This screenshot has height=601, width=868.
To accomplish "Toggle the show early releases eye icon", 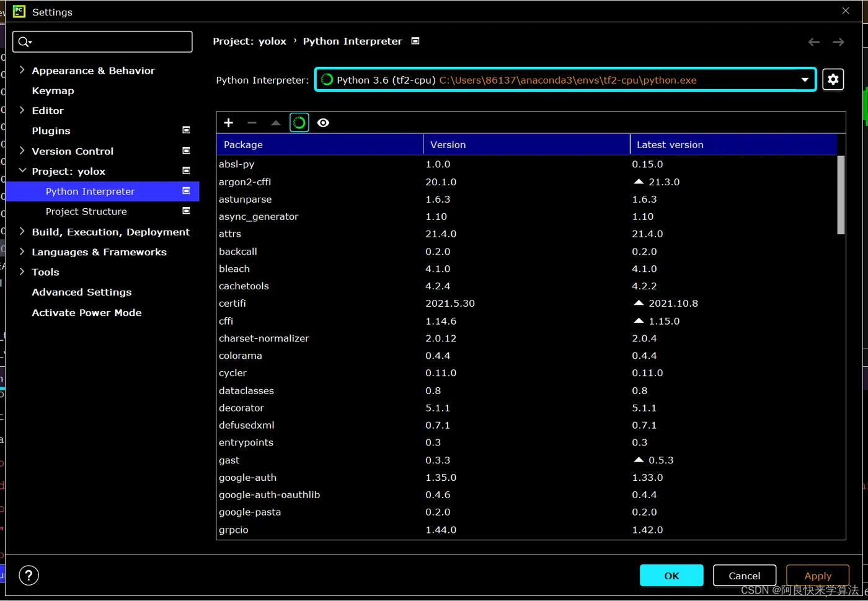I will pyautogui.click(x=323, y=123).
